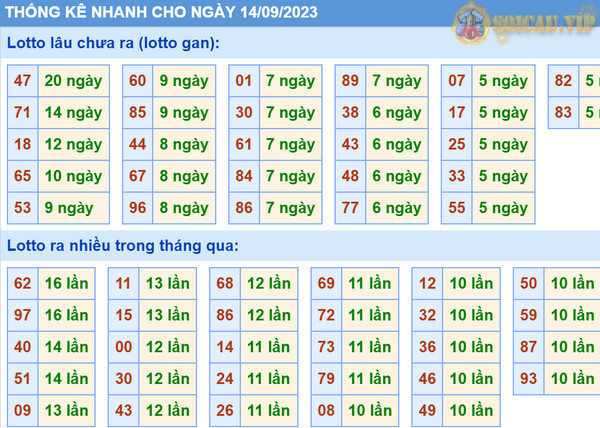The height and width of the screenshot is (428, 600).
Task: Select number 30 in the "7 ngày" row
Action: tap(244, 112)
